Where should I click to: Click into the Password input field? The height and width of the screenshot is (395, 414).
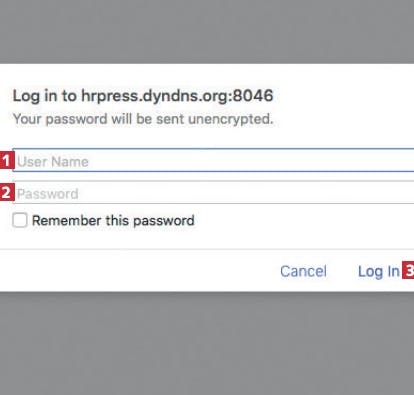213,192
